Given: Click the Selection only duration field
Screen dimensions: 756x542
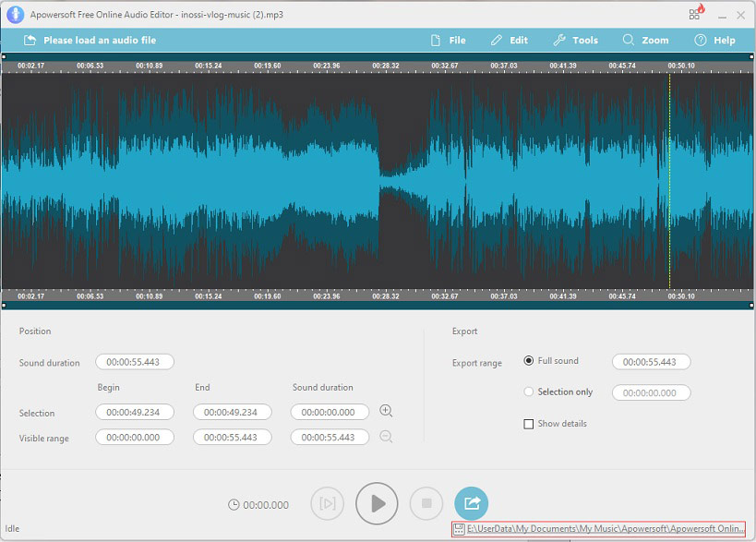Looking at the screenshot, I should click(x=652, y=393).
